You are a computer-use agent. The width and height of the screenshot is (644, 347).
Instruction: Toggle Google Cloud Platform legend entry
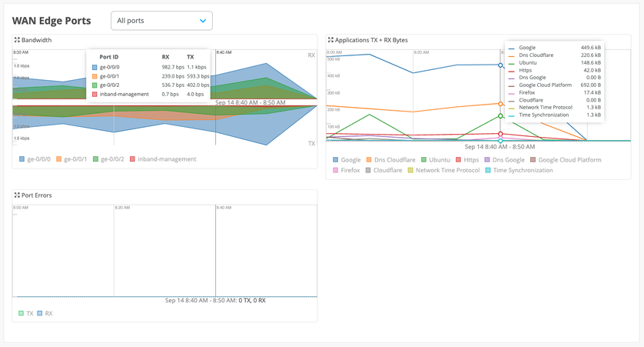coord(565,160)
